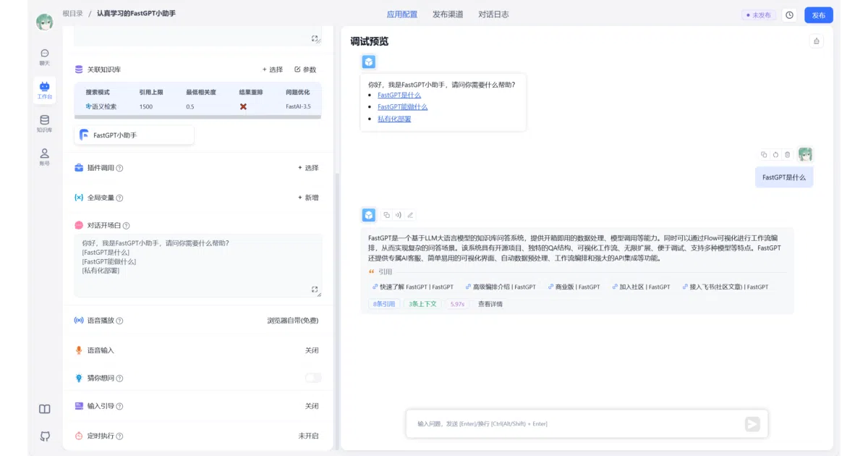The width and height of the screenshot is (868, 456).
Task: Open the FastGPT小助手 knowledge base card
Action: pos(135,135)
